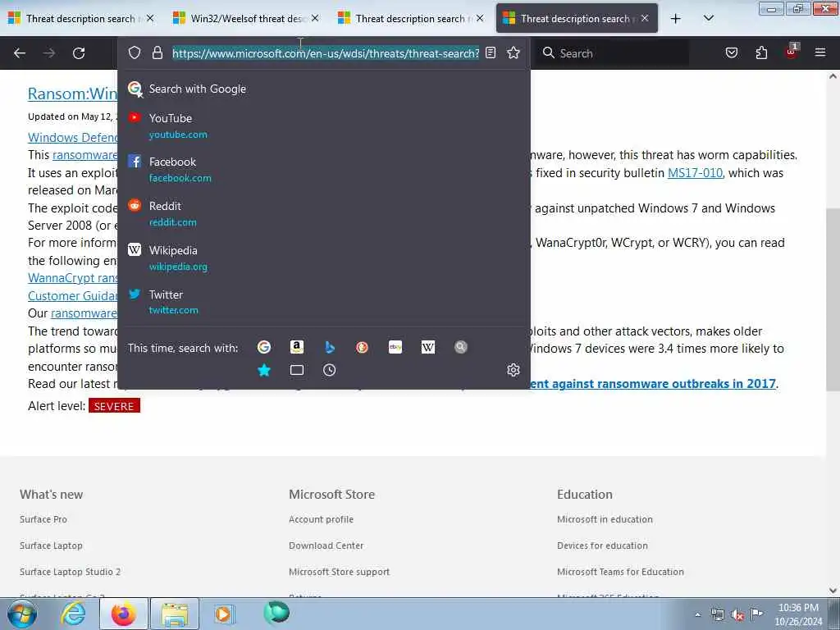Open the Surface Pro footer link
The image size is (840, 630).
pyautogui.click(x=43, y=519)
